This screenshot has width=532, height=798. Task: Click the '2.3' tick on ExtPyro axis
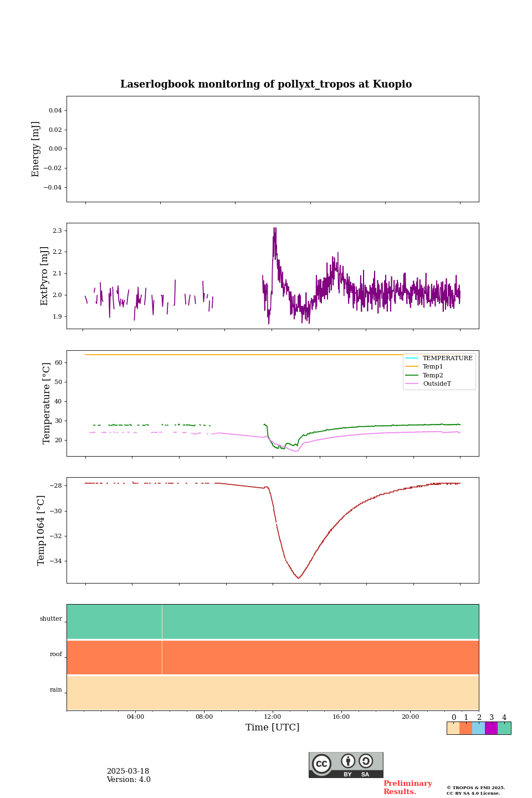point(58,231)
